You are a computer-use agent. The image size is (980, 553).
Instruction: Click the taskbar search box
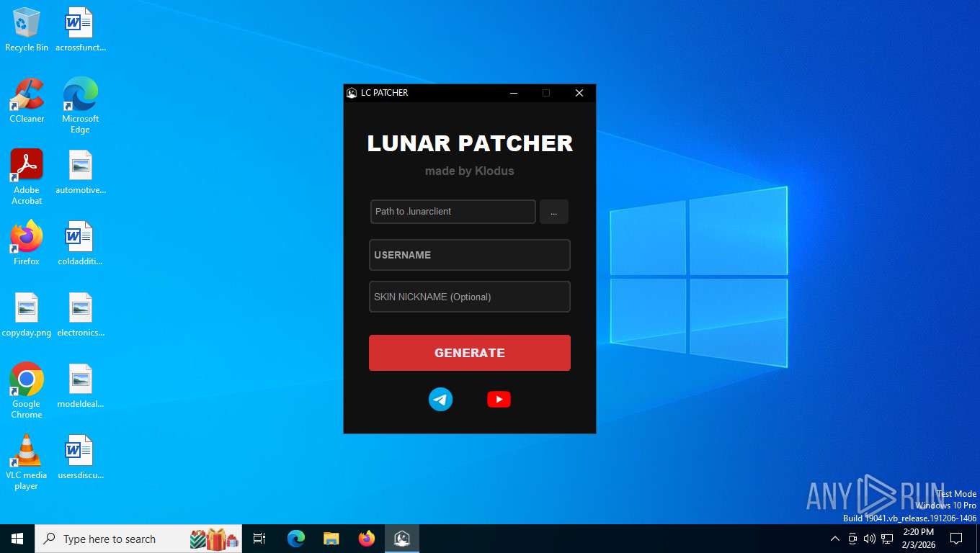tap(138, 539)
